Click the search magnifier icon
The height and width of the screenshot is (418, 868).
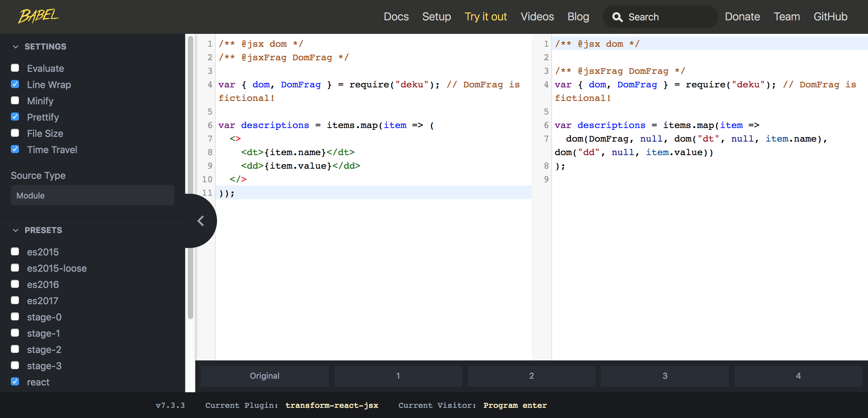618,17
